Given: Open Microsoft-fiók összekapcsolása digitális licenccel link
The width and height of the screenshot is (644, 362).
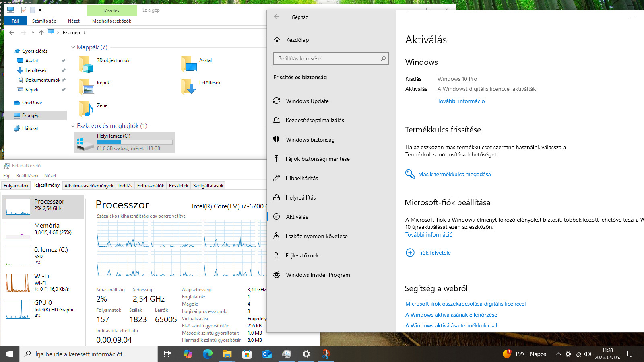Looking at the screenshot, I should (x=465, y=304).
